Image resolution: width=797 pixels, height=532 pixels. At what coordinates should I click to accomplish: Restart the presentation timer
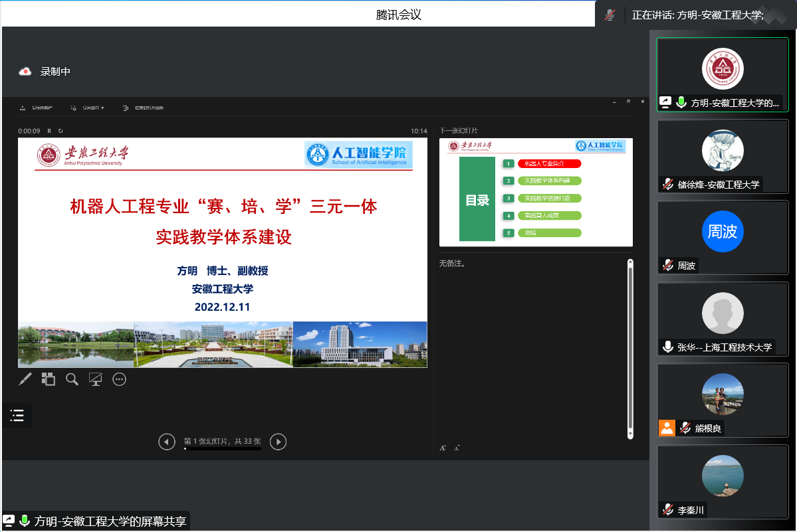point(60,131)
